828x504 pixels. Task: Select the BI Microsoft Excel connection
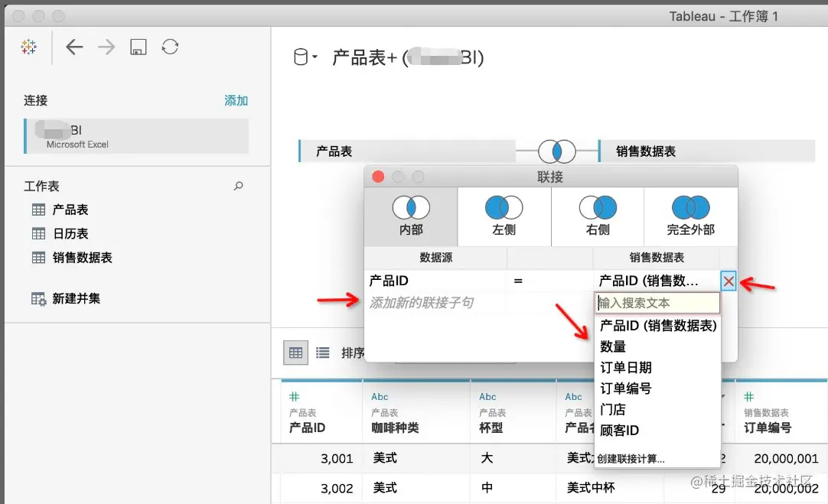tap(137, 136)
